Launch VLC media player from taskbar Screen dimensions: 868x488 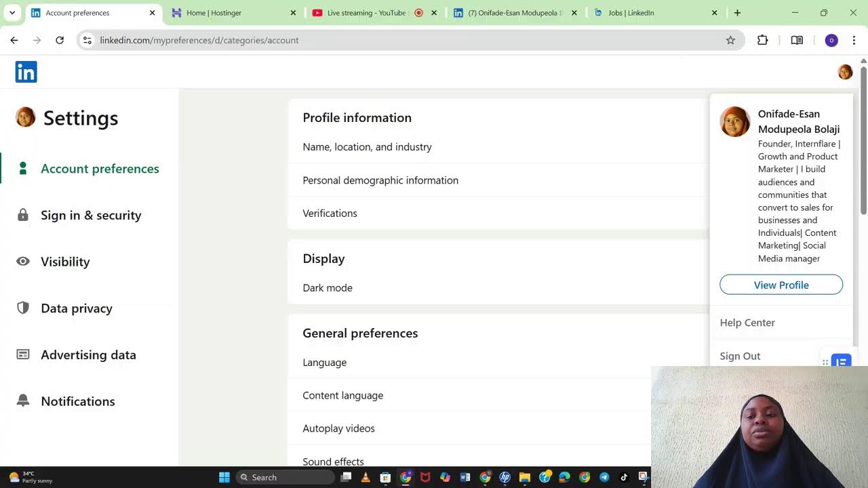[x=366, y=477]
